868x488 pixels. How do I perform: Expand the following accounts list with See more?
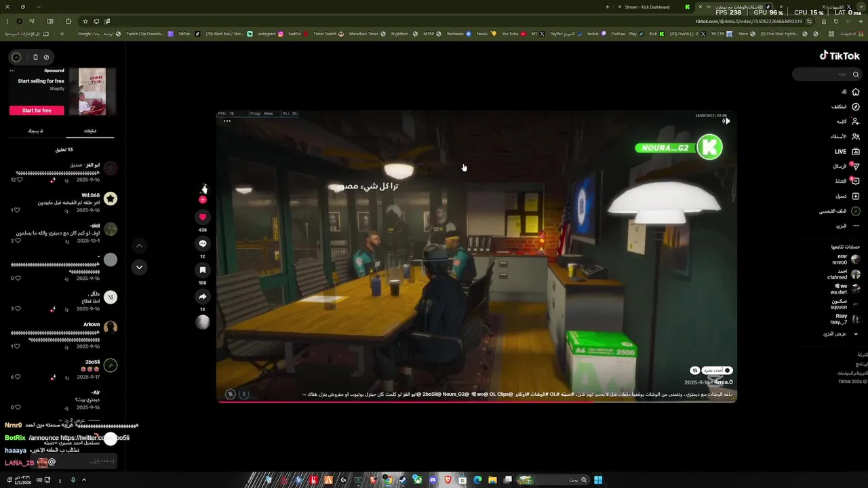[842, 333]
